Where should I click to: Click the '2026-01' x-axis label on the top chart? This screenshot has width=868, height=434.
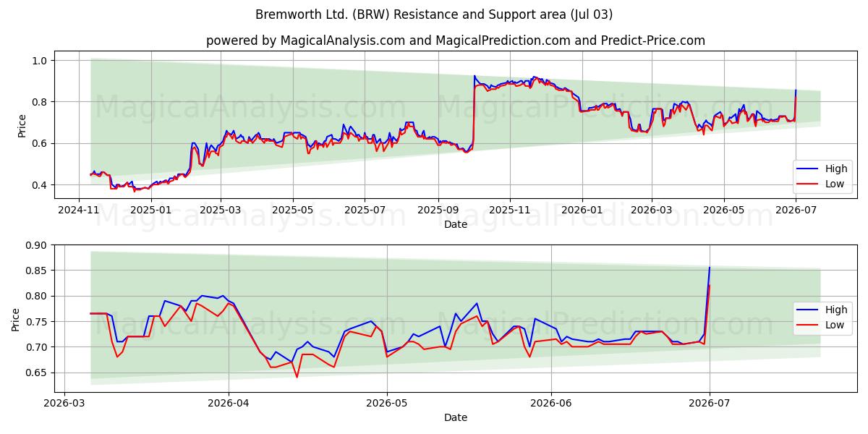pos(582,210)
